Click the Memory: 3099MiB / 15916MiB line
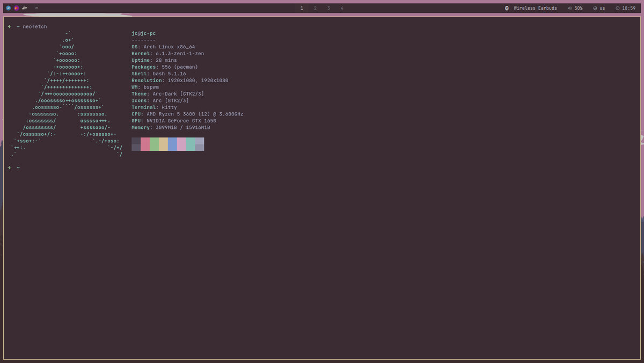 point(171,127)
